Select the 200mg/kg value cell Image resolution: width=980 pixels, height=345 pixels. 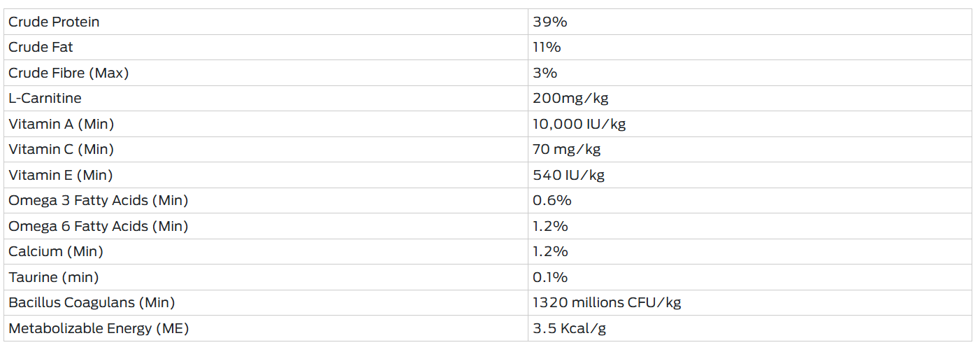coord(750,99)
